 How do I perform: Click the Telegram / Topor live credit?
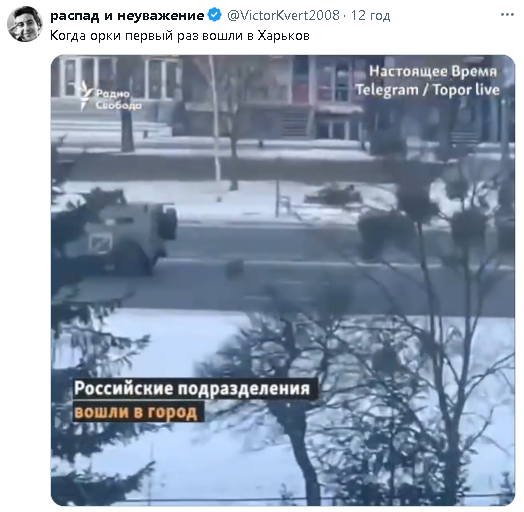pyautogui.click(x=427, y=90)
